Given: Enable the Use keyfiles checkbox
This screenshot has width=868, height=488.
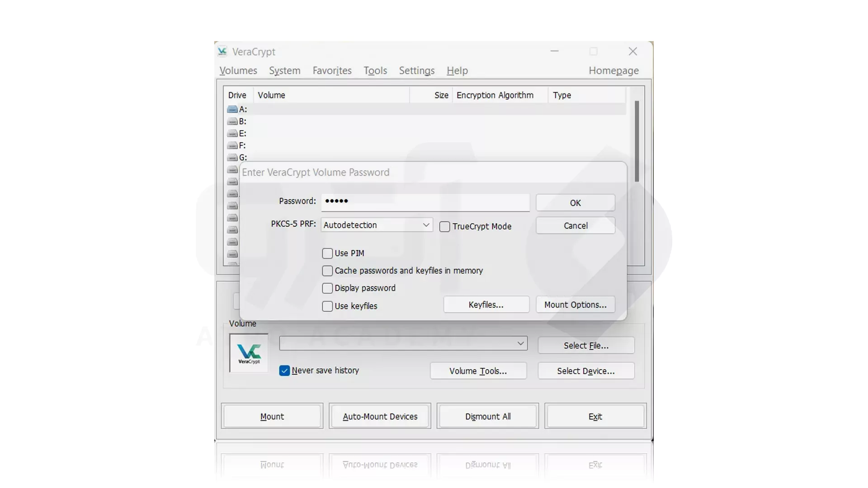Looking at the screenshot, I should pos(327,306).
